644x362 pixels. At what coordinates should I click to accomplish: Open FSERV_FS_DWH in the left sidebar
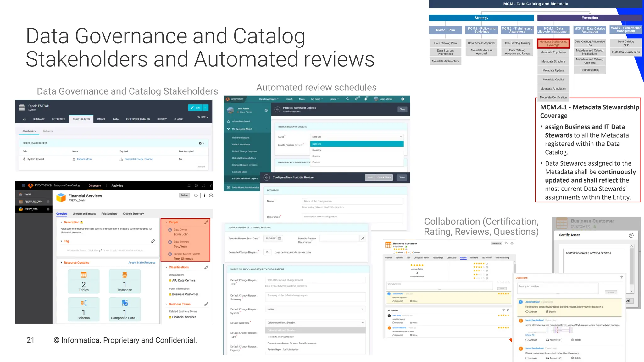[33, 202]
